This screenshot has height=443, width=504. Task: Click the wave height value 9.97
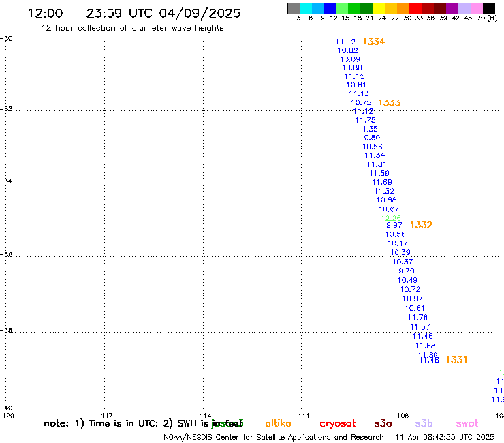[394, 225]
